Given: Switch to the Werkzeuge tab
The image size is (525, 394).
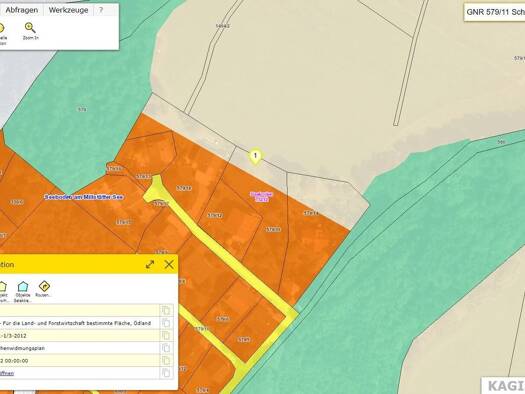Looking at the screenshot, I should coord(69,10).
